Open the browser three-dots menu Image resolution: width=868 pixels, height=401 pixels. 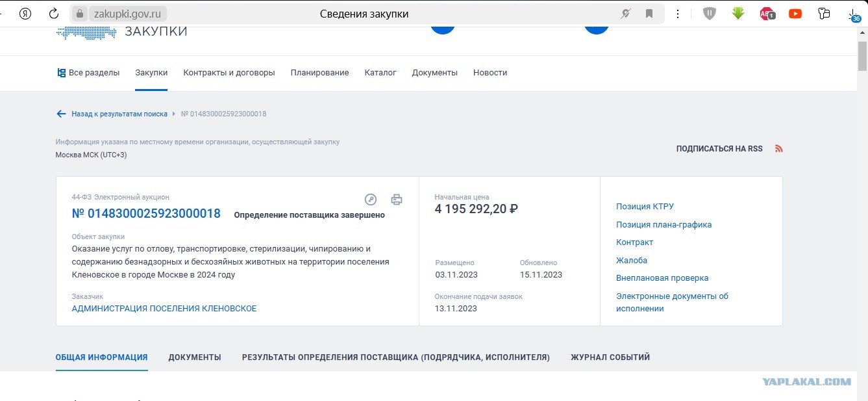[x=678, y=14]
